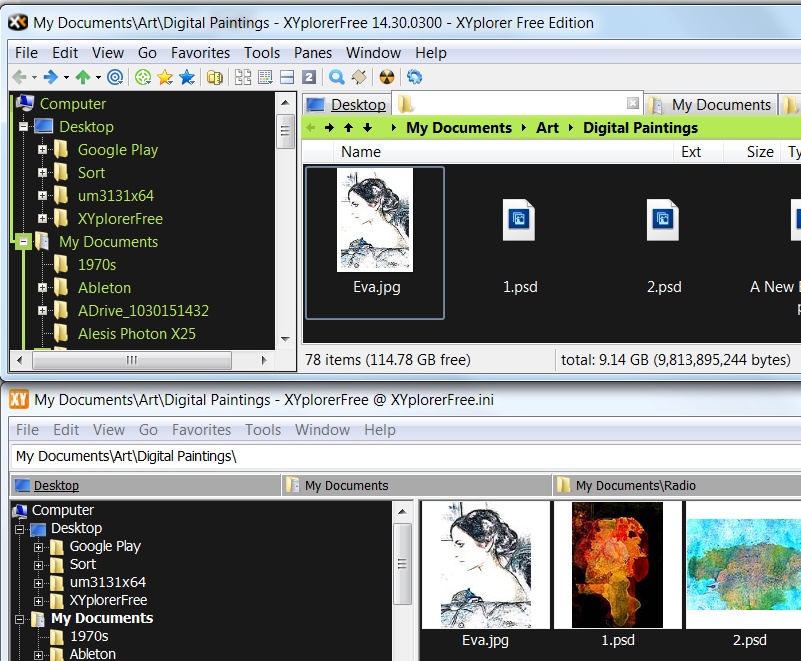
Task: Click the green Up arrow toolbar icon
Action: coord(83,77)
